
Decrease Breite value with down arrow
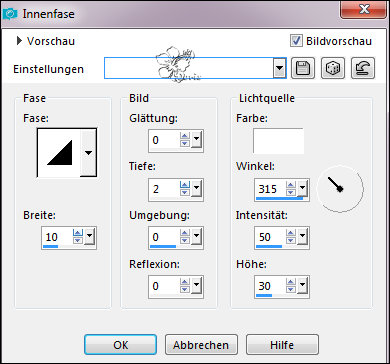pos(78,241)
